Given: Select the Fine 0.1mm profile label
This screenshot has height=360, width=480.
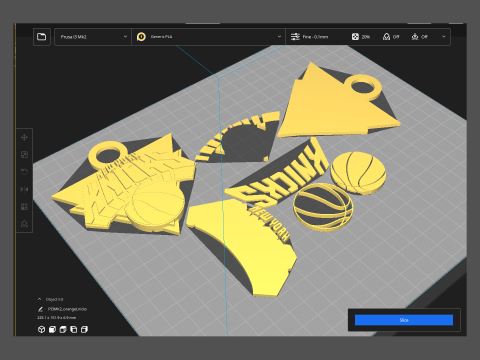Looking at the screenshot, I should [315, 37].
